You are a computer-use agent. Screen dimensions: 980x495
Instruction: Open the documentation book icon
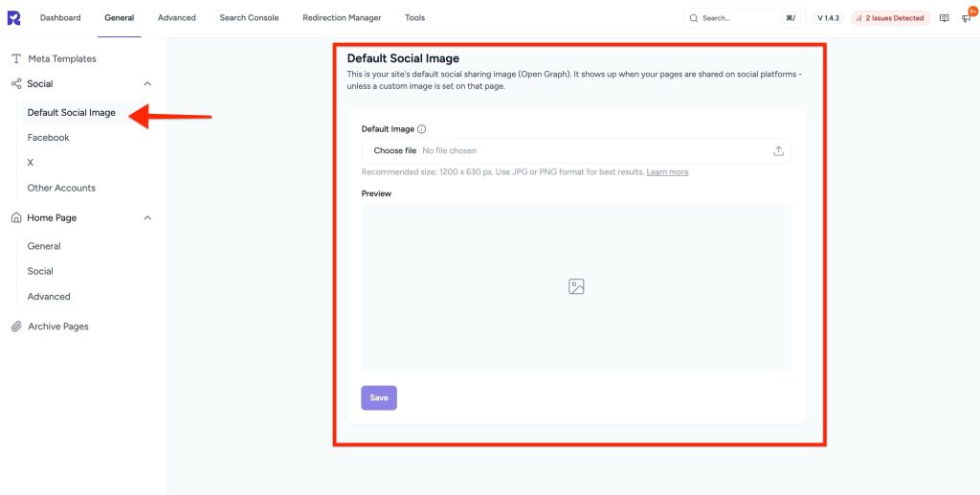point(945,18)
